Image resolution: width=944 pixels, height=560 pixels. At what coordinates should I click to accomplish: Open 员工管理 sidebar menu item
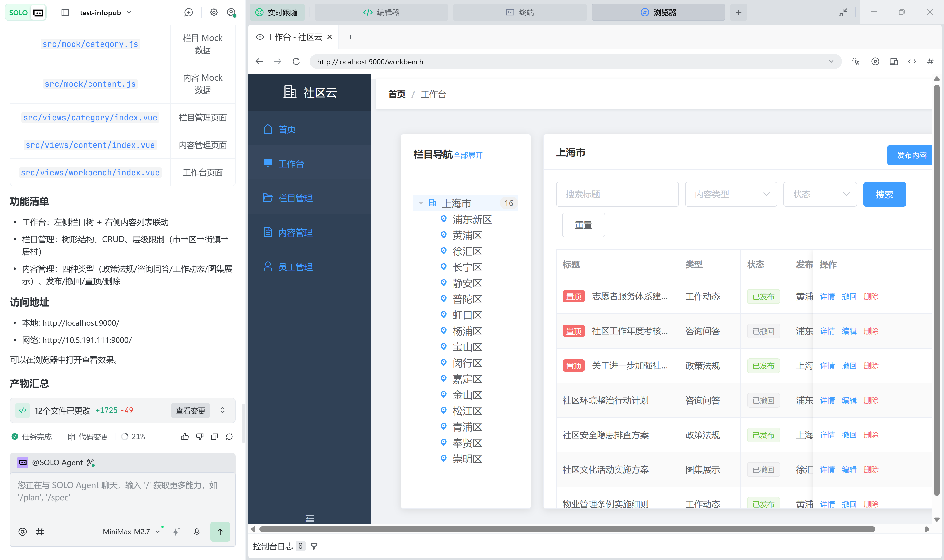[310, 267]
